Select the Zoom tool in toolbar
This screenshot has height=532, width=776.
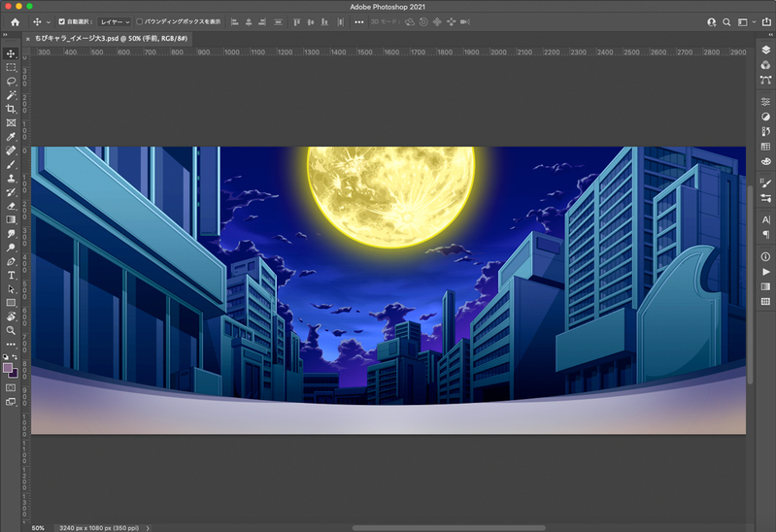coord(11,330)
